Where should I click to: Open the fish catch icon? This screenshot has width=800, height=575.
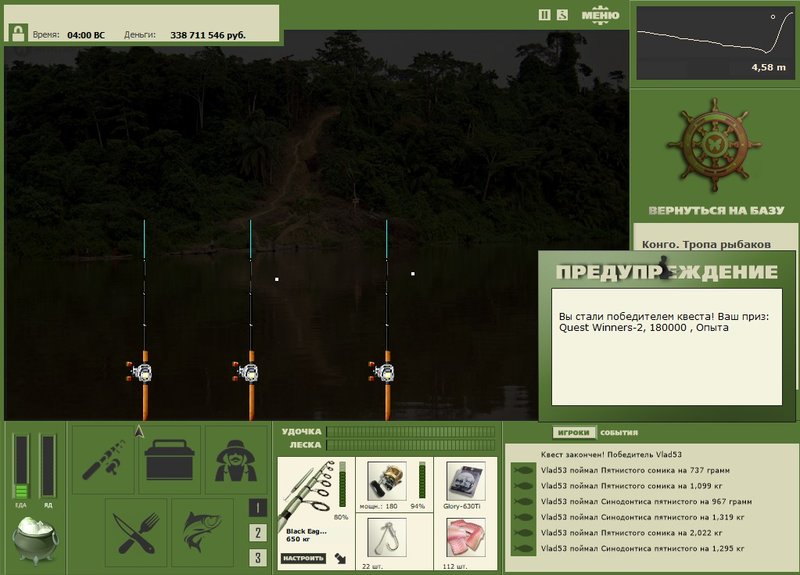pyautogui.click(x=203, y=533)
